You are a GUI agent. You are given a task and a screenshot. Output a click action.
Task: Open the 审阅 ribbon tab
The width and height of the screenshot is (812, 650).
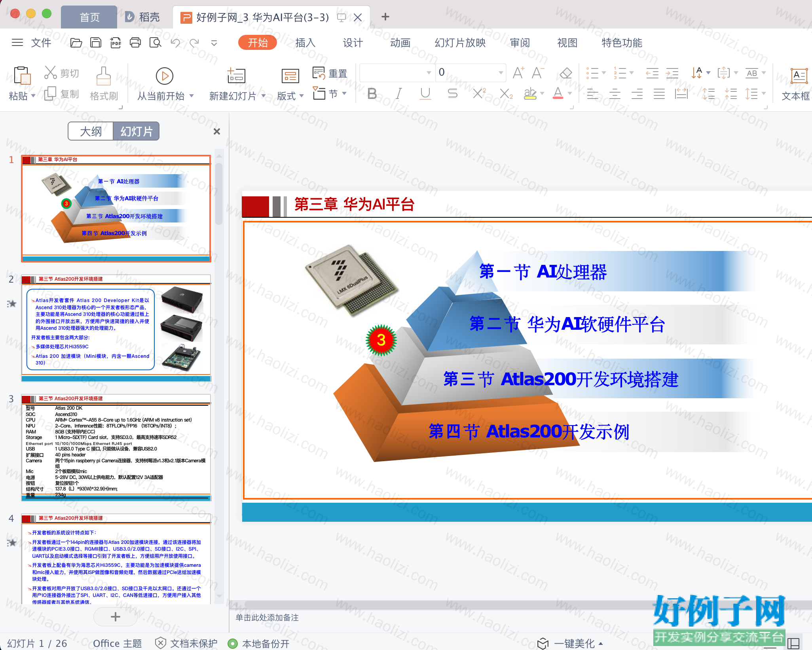point(520,42)
